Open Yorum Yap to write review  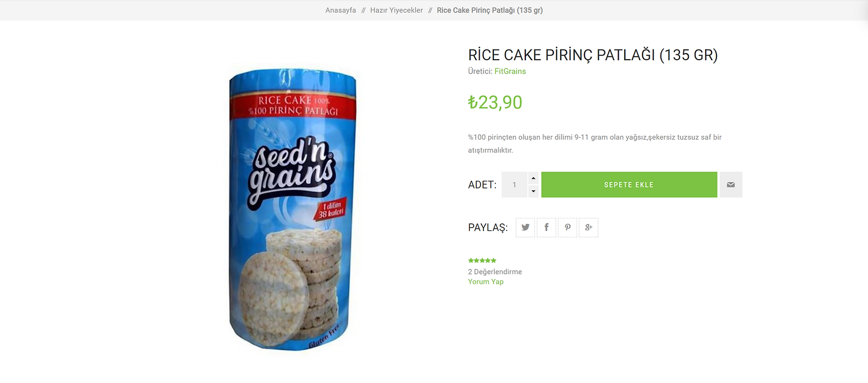click(486, 282)
